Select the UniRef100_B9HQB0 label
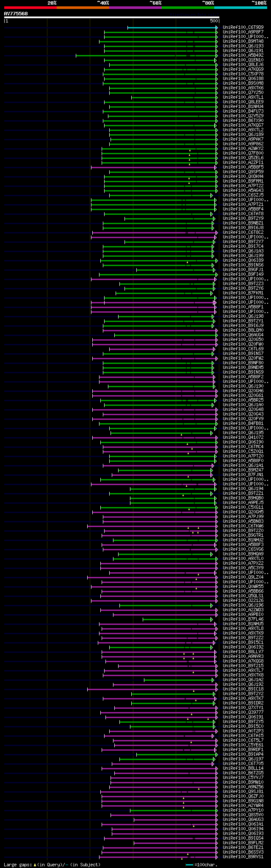This screenshot has width=271, height=868. (243, 498)
